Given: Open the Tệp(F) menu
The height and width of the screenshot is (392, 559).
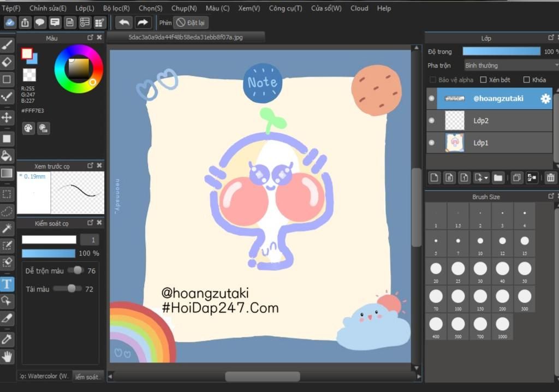Looking at the screenshot, I should (11, 8).
